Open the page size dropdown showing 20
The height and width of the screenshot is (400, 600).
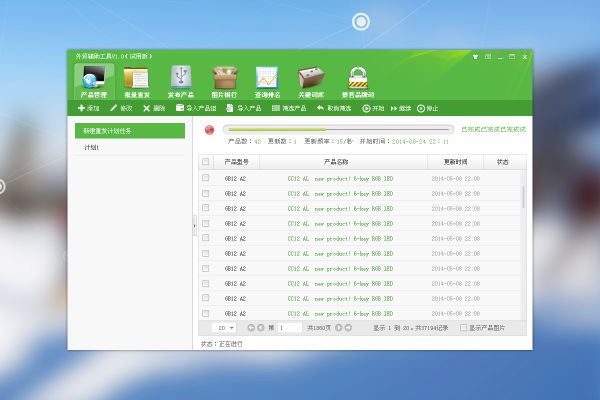pos(225,327)
